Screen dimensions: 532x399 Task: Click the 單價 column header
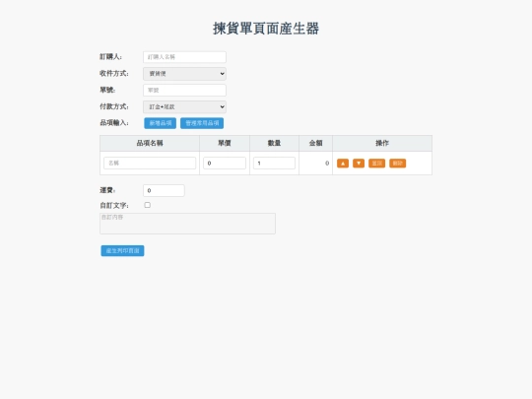tap(225, 143)
